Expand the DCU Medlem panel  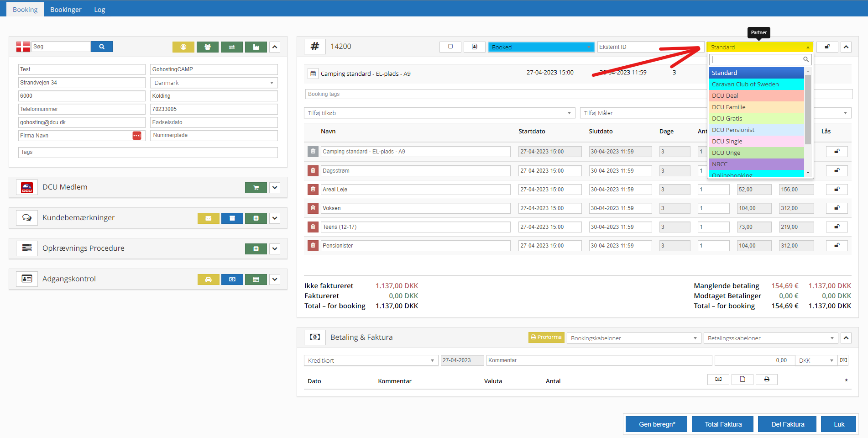[x=274, y=188]
